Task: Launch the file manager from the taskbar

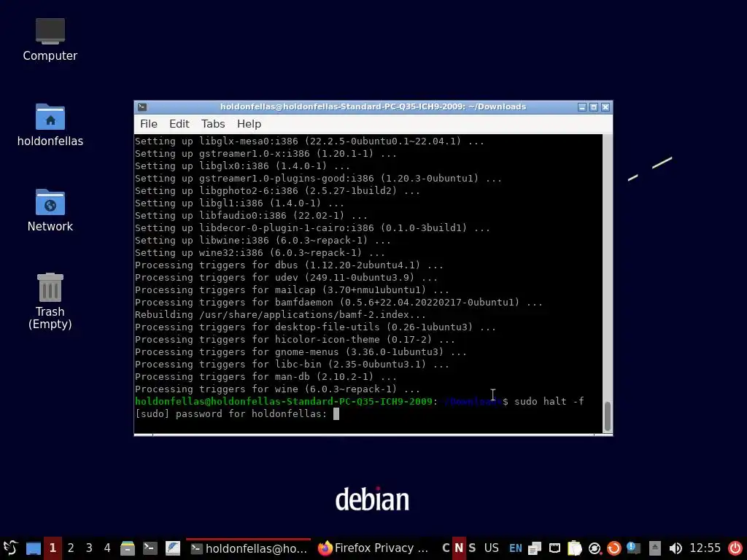Action: pos(127,548)
